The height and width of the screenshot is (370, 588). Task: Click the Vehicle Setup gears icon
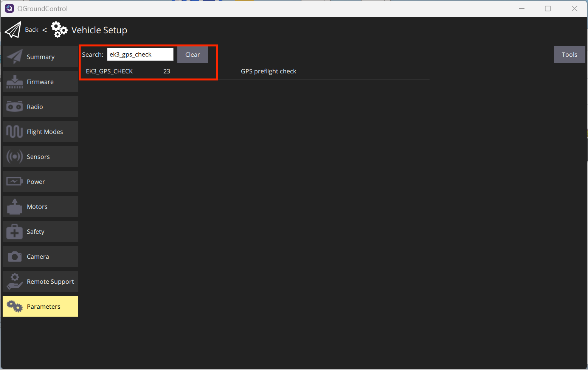[59, 30]
